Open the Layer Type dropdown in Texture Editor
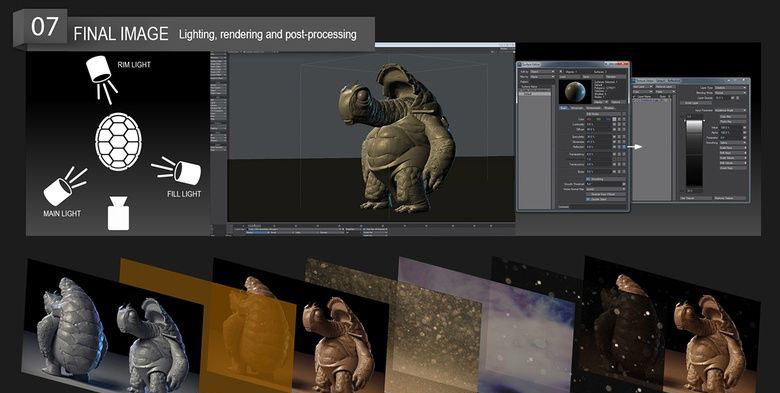This screenshot has height=393, width=780. [730, 88]
